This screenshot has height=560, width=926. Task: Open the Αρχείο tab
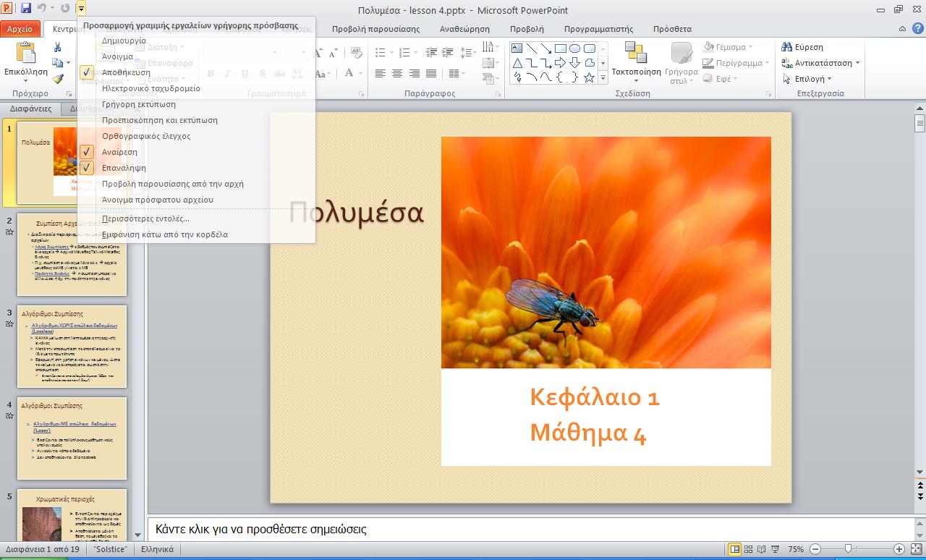point(20,29)
